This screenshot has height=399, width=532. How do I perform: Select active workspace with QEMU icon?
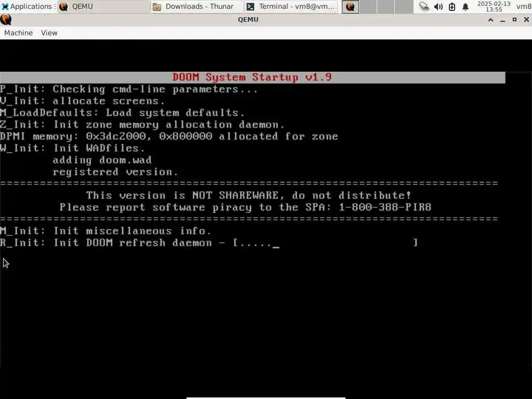point(350,6)
